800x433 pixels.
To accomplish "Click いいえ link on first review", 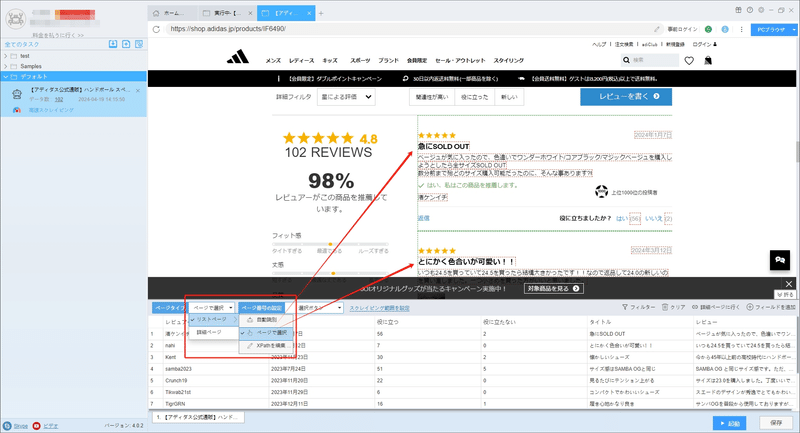I will (x=653, y=218).
